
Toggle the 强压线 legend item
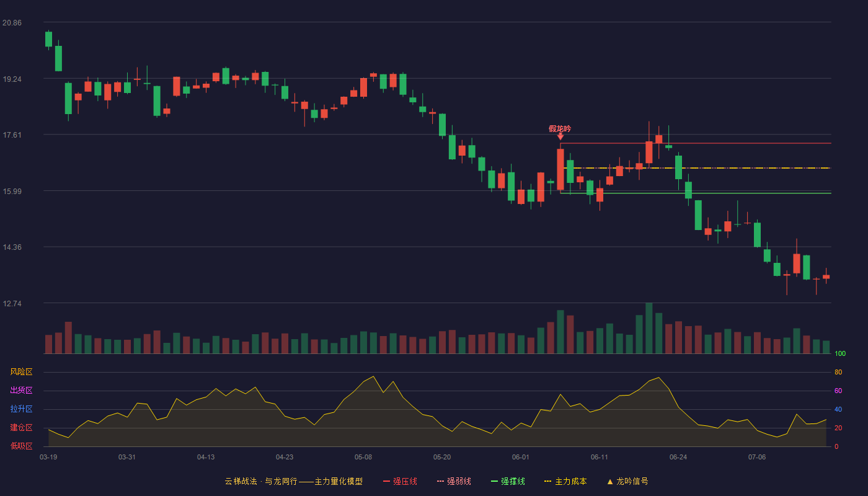(x=400, y=481)
